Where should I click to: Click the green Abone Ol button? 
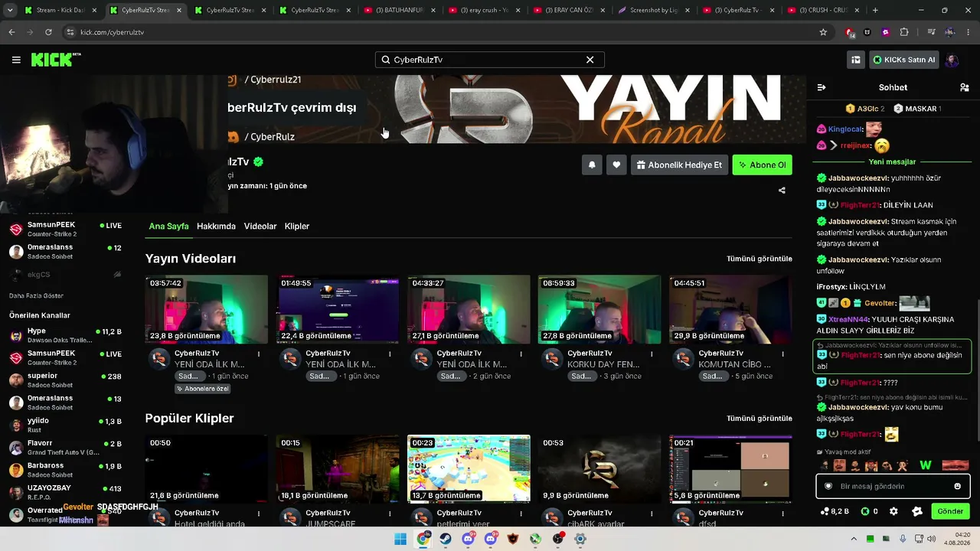pyautogui.click(x=762, y=165)
